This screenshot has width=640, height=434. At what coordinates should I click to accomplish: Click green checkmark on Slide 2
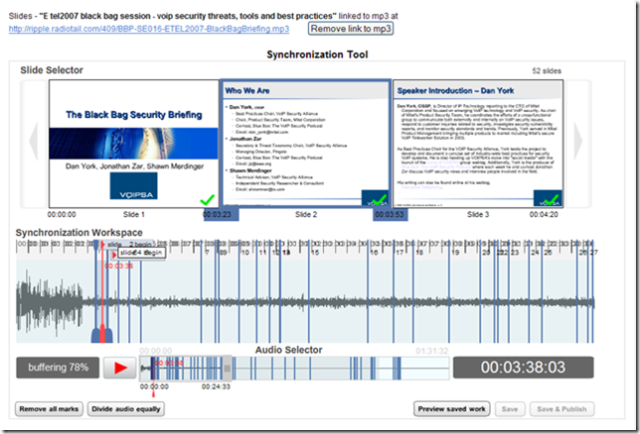(378, 200)
